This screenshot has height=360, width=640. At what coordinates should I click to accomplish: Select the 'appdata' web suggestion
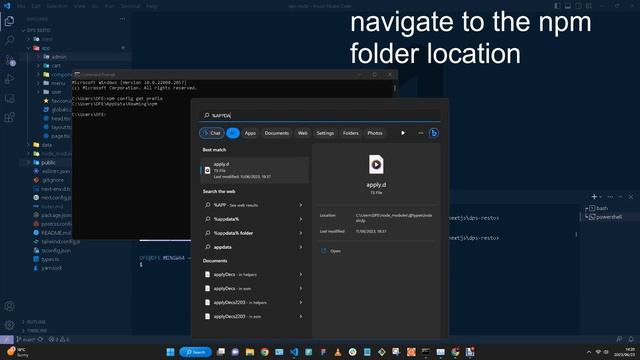coord(253,247)
